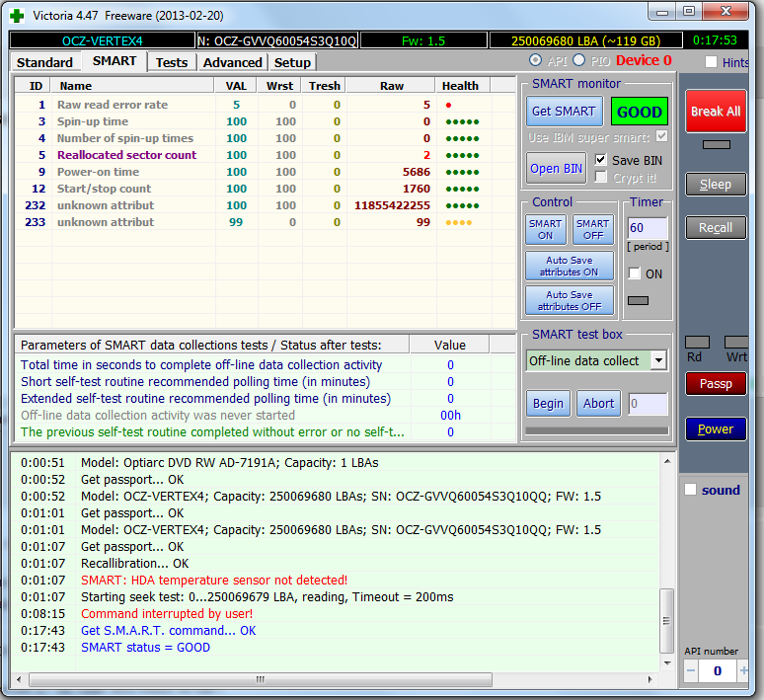
Task: Click the Open BIN button
Action: click(x=556, y=168)
